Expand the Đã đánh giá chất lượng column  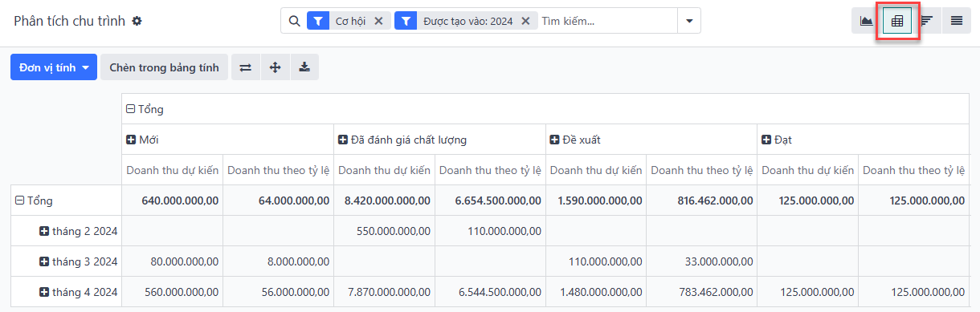(x=403, y=140)
